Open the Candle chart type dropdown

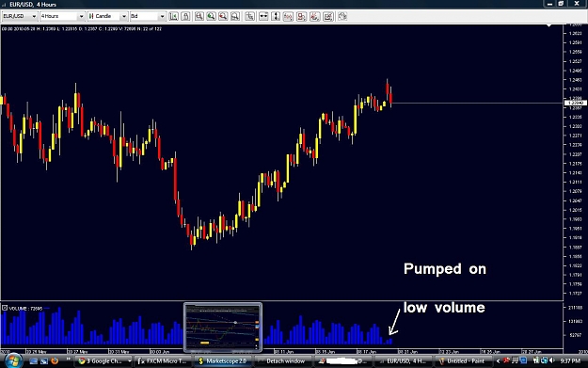pyautogui.click(x=107, y=16)
